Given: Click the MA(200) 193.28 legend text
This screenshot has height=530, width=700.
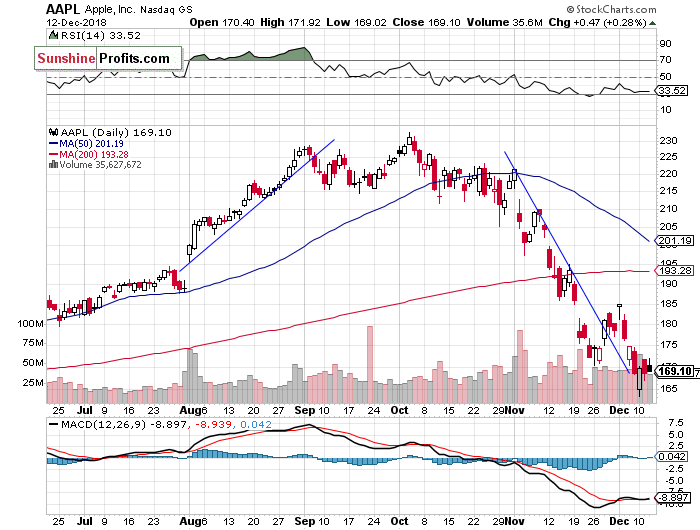Looking at the screenshot, I should (x=94, y=154).
